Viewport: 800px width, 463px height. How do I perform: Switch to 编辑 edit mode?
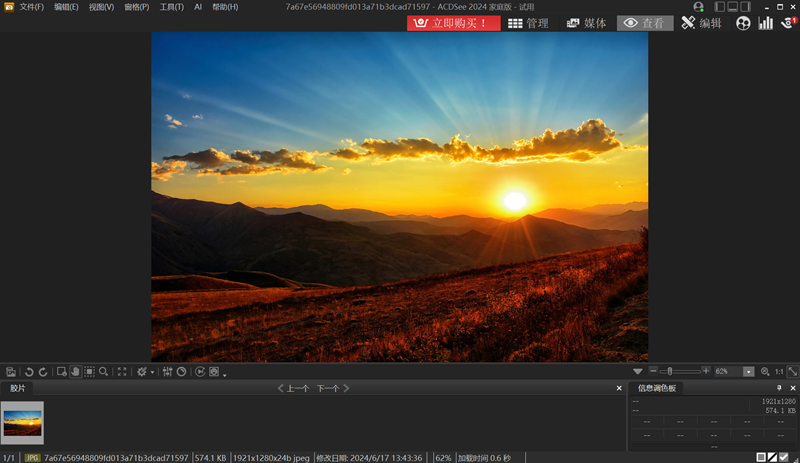(x=702, y=23)
